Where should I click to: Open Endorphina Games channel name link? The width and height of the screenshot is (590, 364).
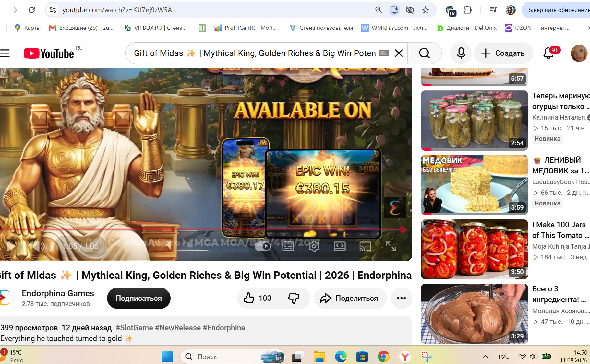(x=58, y=293)
